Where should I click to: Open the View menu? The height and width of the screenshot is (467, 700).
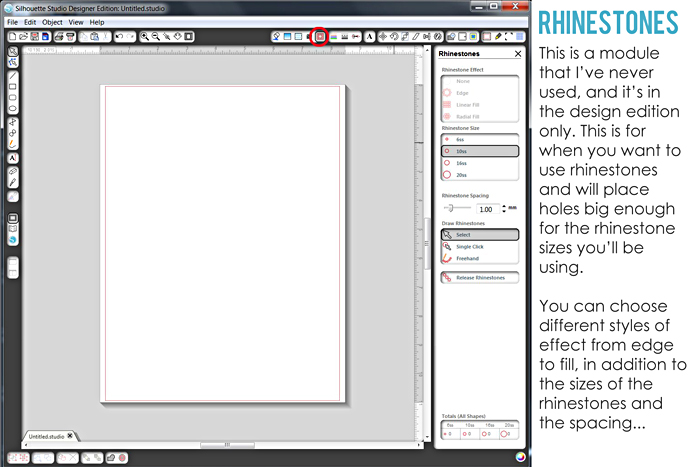[76, 22]
